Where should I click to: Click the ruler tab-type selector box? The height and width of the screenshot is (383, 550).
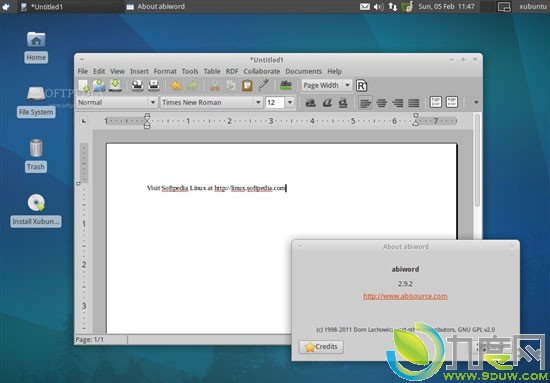(84, 121)
